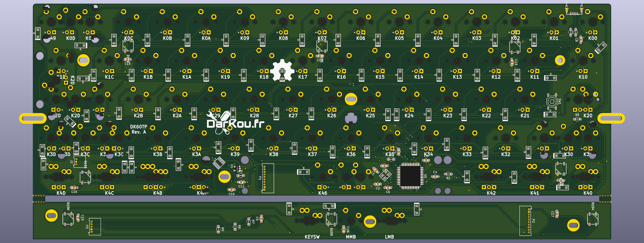
Task: Click the K0D switch label
Action: pyautogui.click(x=71, y=38)
